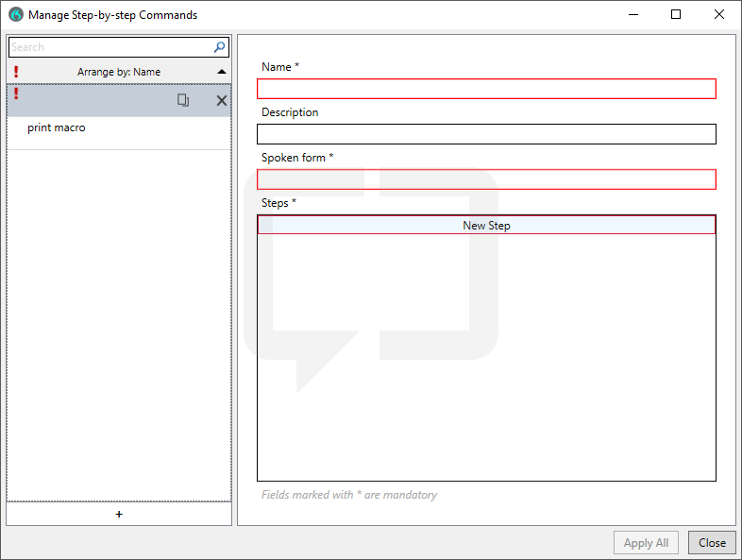Click the red error indicator in list header

(x=16, y=72)
